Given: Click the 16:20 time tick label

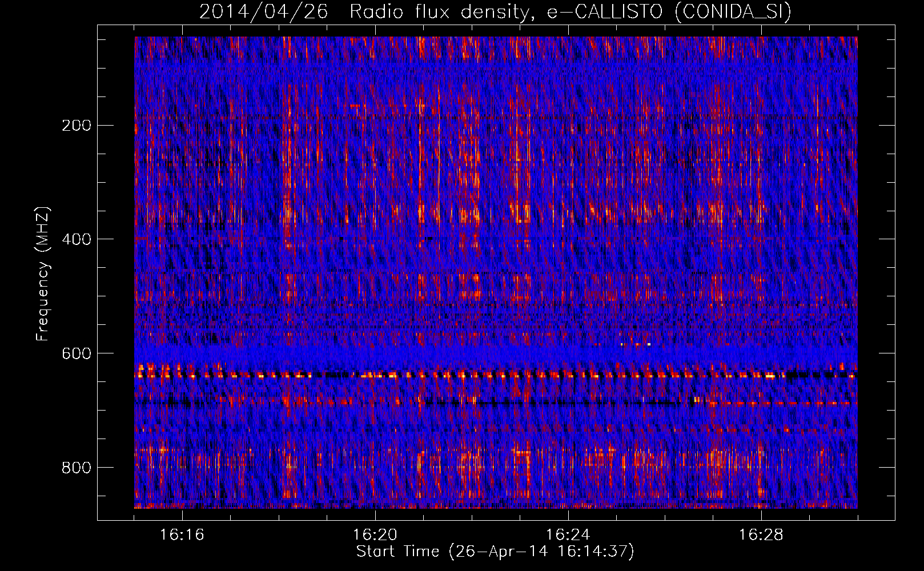Looking at the screenshot, I should point(375,535).
